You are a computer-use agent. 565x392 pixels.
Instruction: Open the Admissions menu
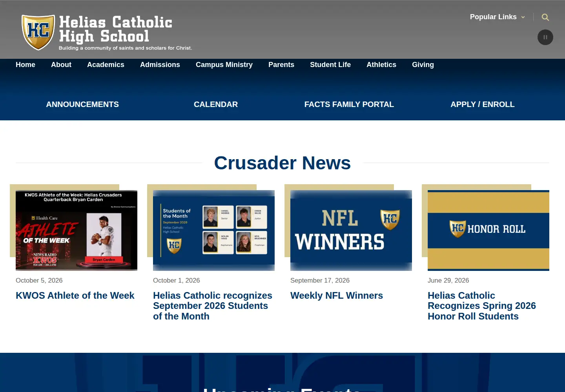tap(160, 65)
